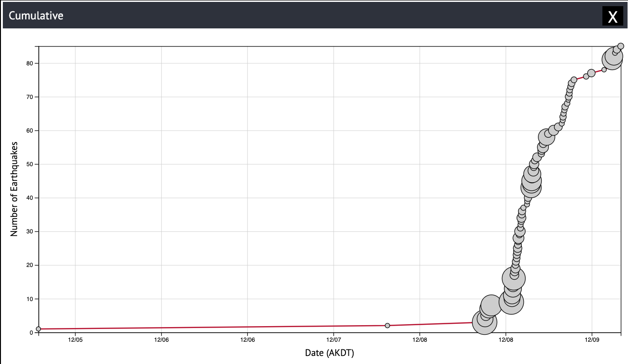Select the large circle at count 58
Image resolution: width=628 pixels, height=364 pixels.
point(547,137)
